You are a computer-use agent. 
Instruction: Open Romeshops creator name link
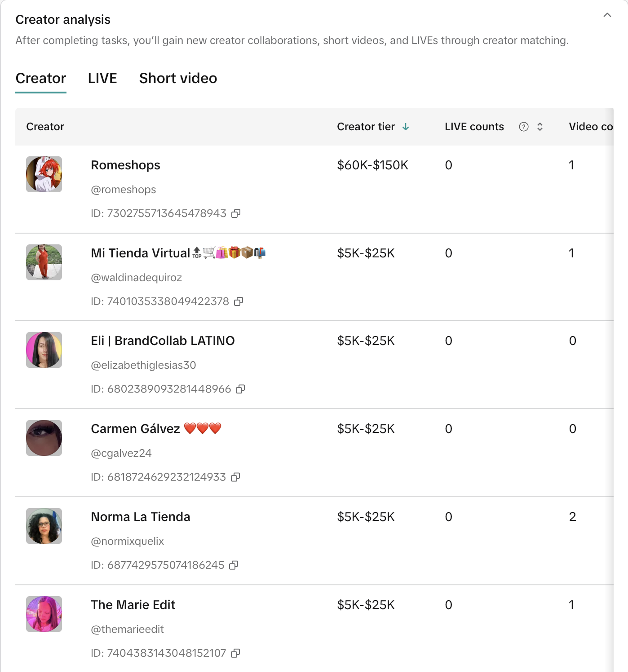(125, 165)
